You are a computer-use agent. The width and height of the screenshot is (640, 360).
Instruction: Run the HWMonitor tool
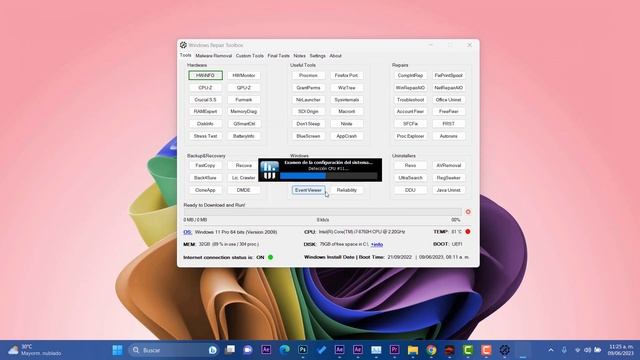(244, 76)
